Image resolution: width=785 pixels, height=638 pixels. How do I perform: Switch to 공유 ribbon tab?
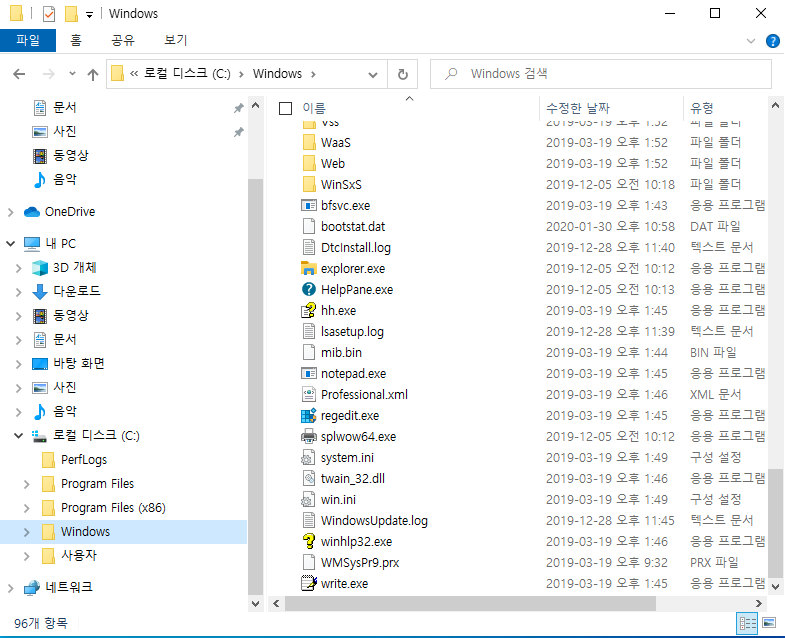tap(123, 41)
